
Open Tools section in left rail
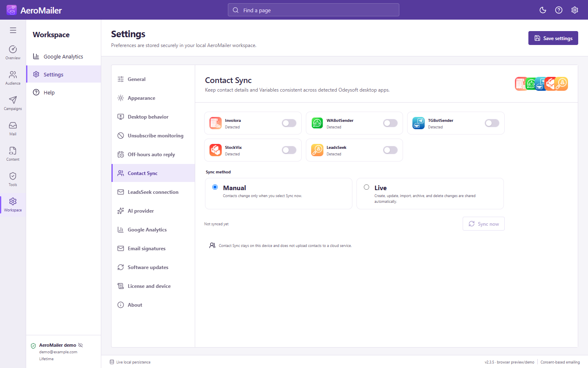click(x=13, y=179)
